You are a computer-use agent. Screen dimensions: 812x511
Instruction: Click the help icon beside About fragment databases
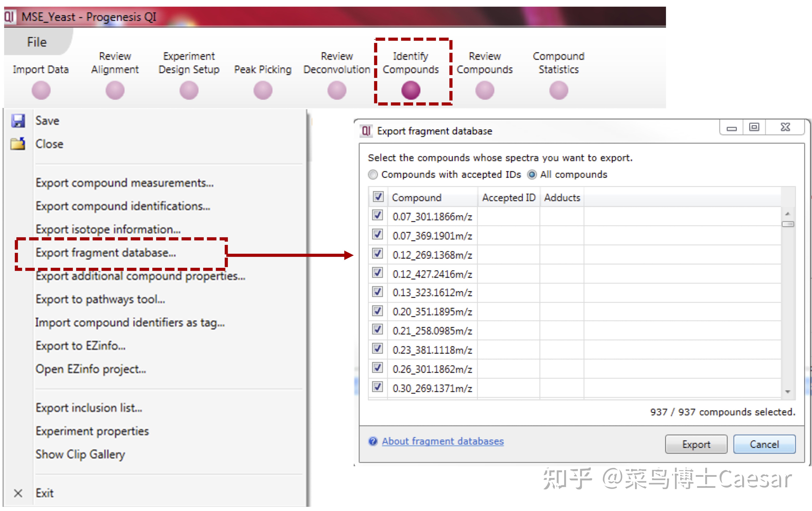click(x=373, y=441)
